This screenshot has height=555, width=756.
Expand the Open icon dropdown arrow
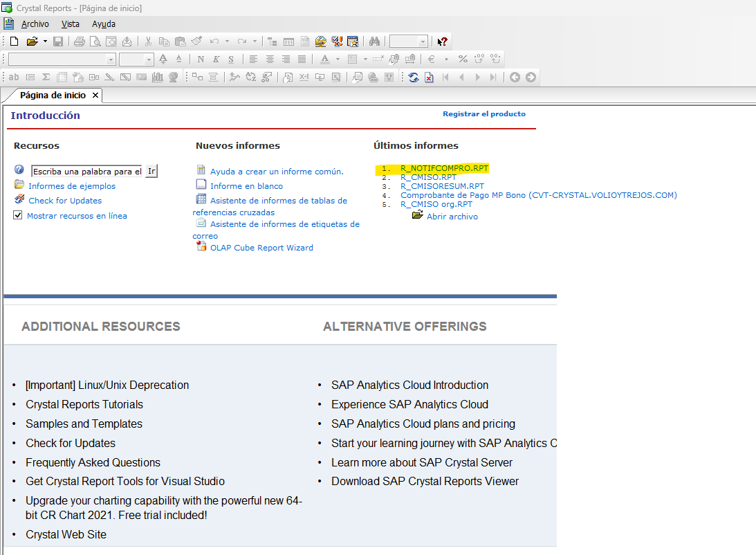(45, 42)
